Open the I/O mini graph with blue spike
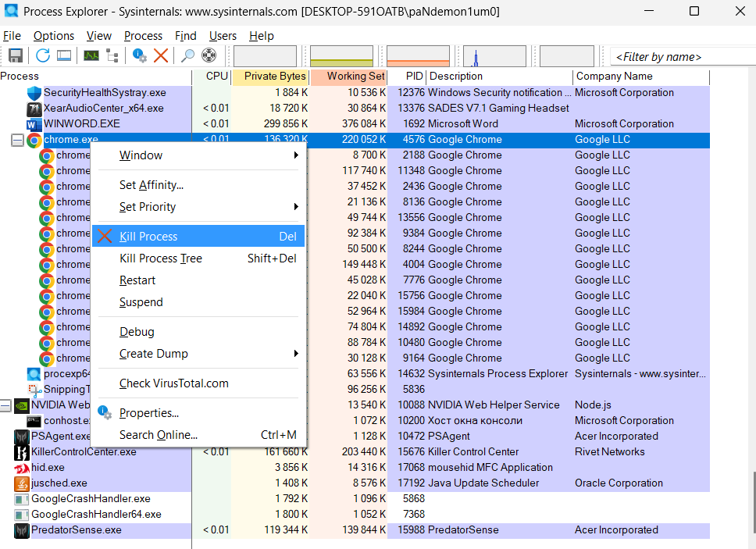 [494, 56]
